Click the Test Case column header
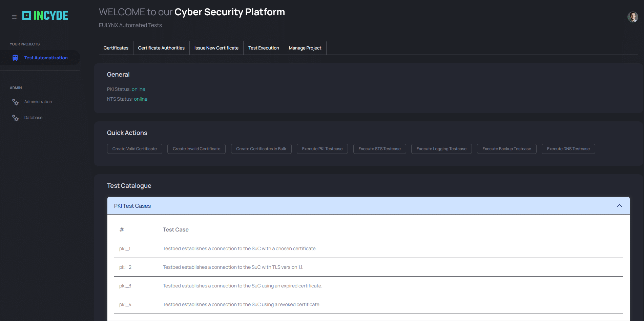 pyautogui.click(x=176, y=229)
